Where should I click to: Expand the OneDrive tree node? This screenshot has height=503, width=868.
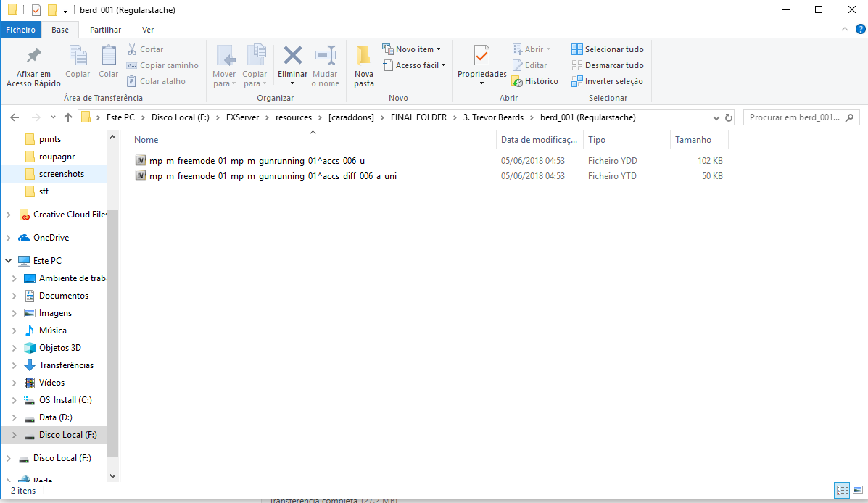click(x=8, y=238)
